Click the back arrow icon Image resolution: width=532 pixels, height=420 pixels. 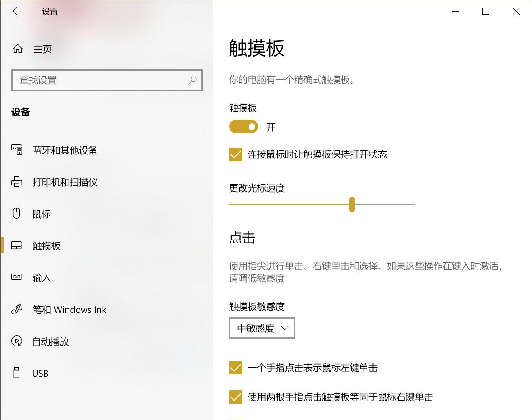click(x=17, y=12)
